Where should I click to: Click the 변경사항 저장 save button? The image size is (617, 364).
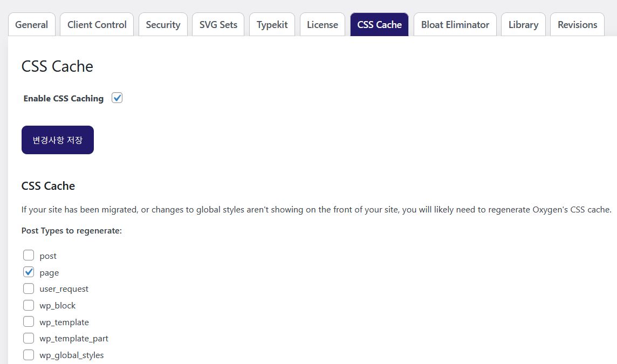point(58,140)
